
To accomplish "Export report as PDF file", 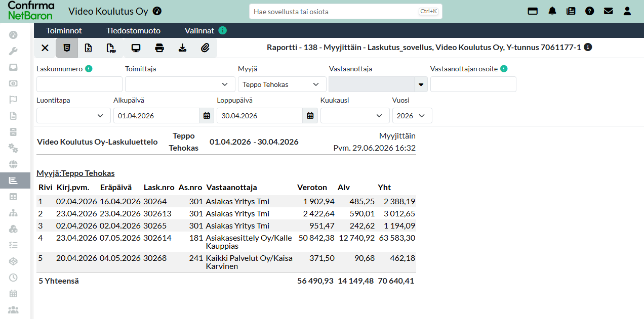I will [x=111, y=48].
